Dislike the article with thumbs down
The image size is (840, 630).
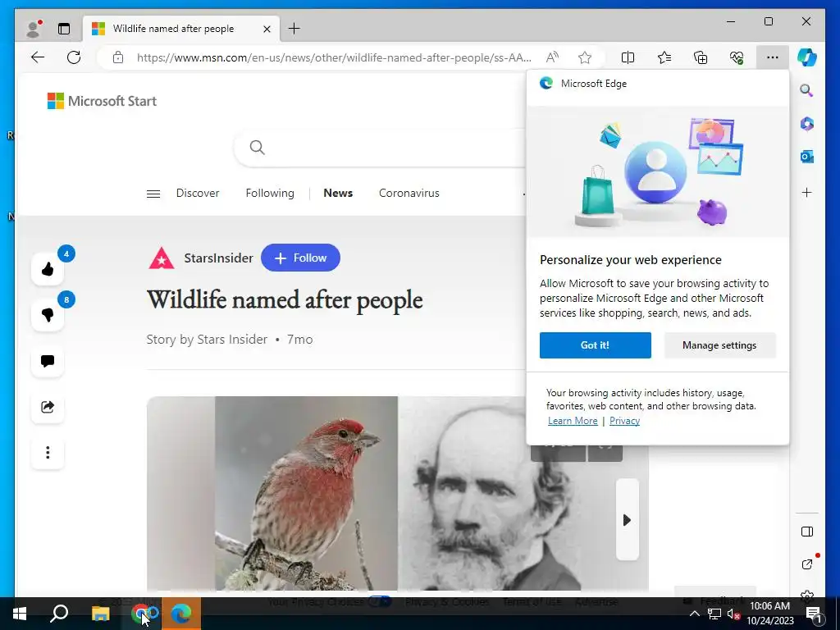(x=48, y=315)
